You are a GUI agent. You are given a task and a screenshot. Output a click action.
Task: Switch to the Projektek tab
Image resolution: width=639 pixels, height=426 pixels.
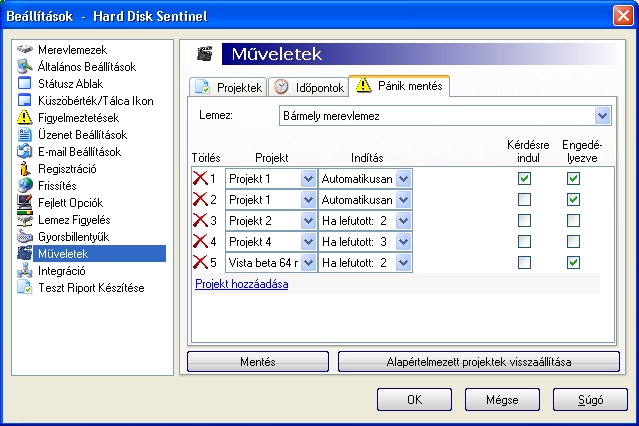click(x=228, y=87)
